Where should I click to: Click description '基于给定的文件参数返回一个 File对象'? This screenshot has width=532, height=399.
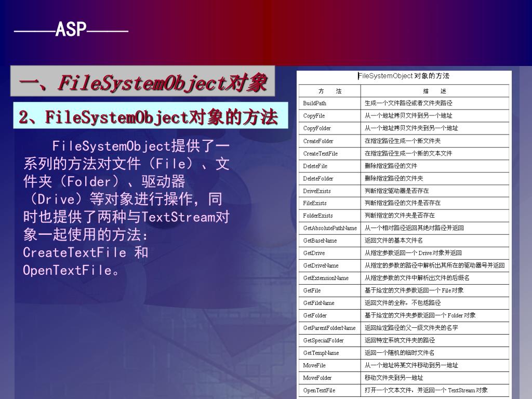click(x=414, y=290)
